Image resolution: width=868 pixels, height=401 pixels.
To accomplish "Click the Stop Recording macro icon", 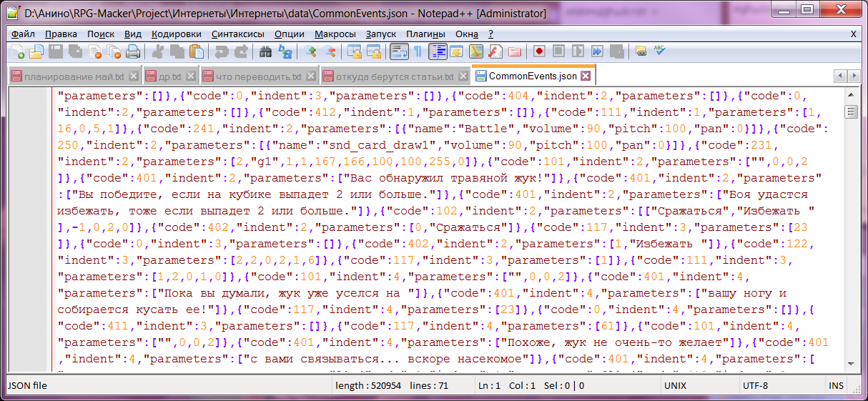I will [x=558, y=51].
